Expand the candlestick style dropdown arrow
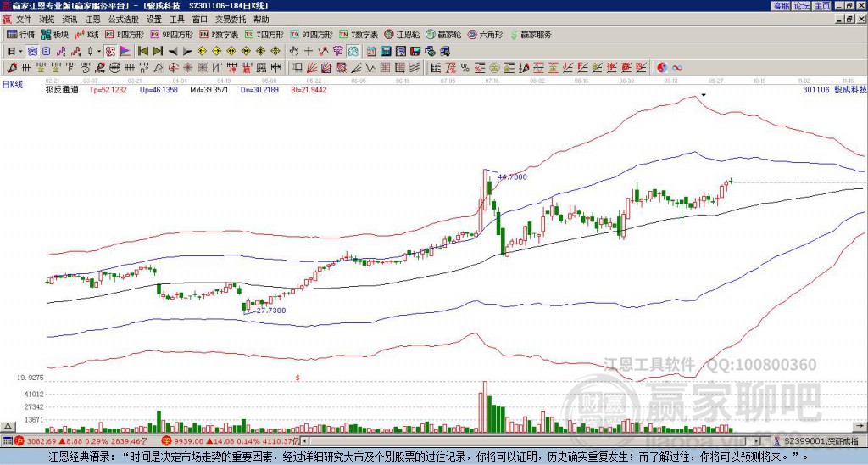This screenshot has height=465, width=868. 99,52
